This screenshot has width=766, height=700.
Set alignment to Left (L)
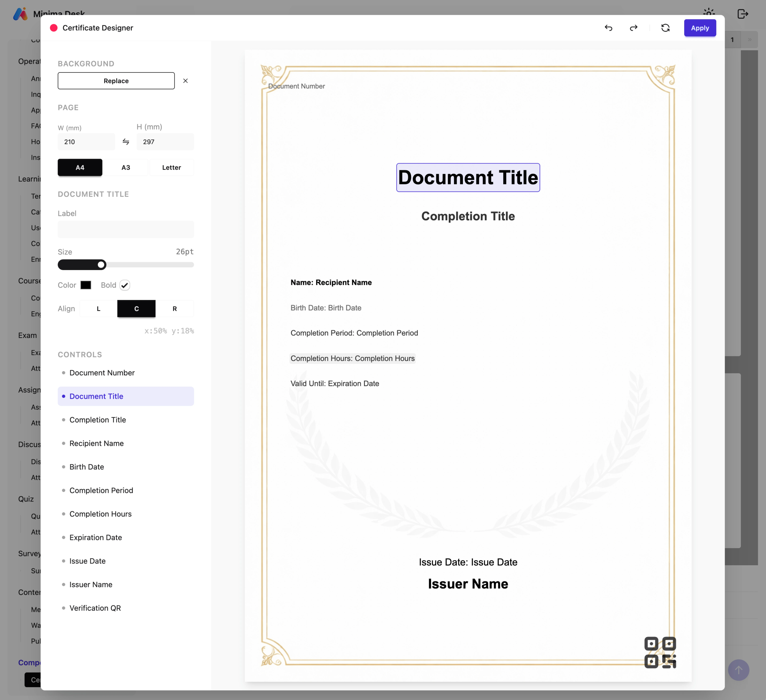[x=98, y=309]
